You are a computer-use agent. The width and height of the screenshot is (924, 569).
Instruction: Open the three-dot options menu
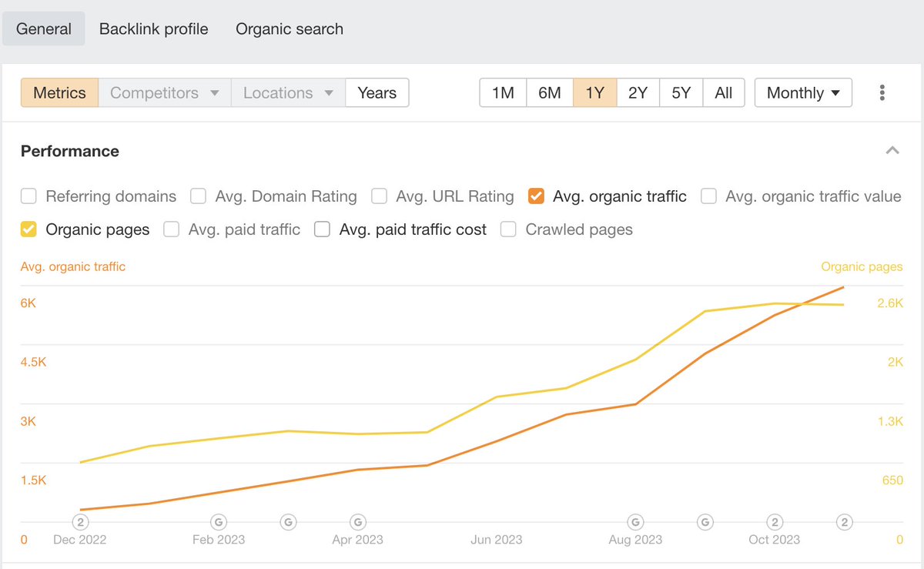click(882, 92)
